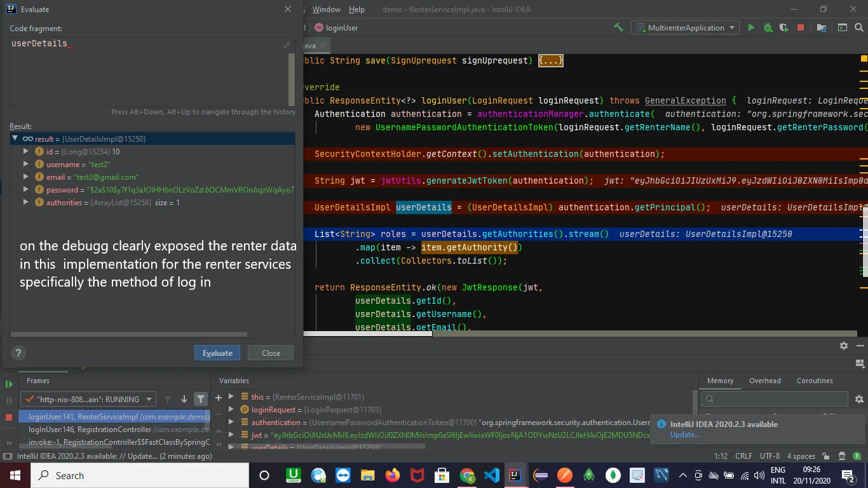The image size is (868, 488).
Task: Expand the id field in results
Action: point(26,151)
